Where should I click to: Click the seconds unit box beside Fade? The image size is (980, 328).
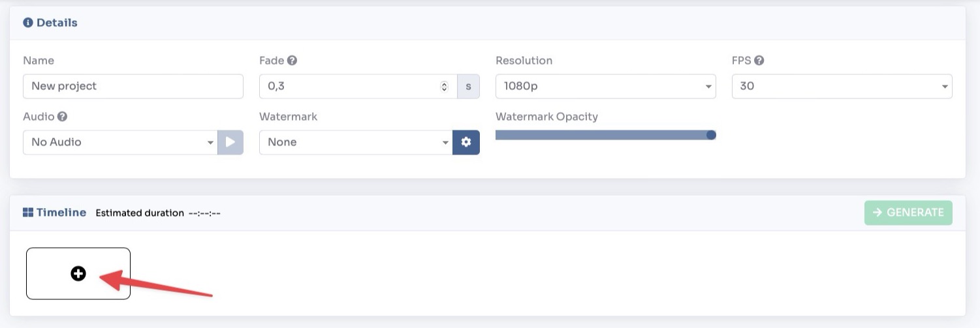coord(468,86)
